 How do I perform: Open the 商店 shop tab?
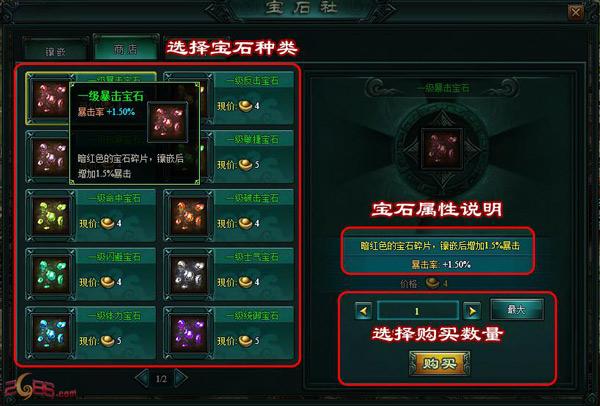click(126, 49)
